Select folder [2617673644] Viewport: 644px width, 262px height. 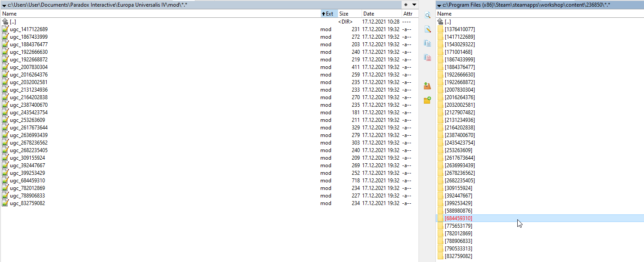click(540, 158)
